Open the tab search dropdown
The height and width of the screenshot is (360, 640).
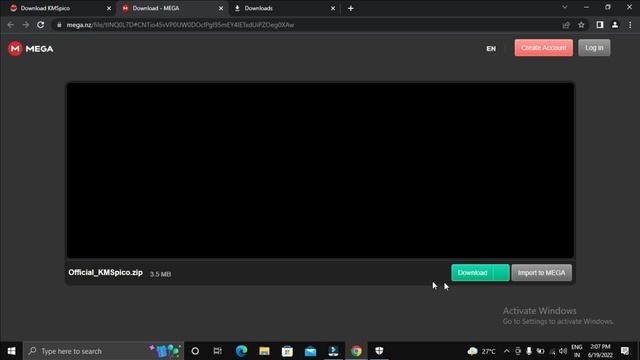pos(564,7)
